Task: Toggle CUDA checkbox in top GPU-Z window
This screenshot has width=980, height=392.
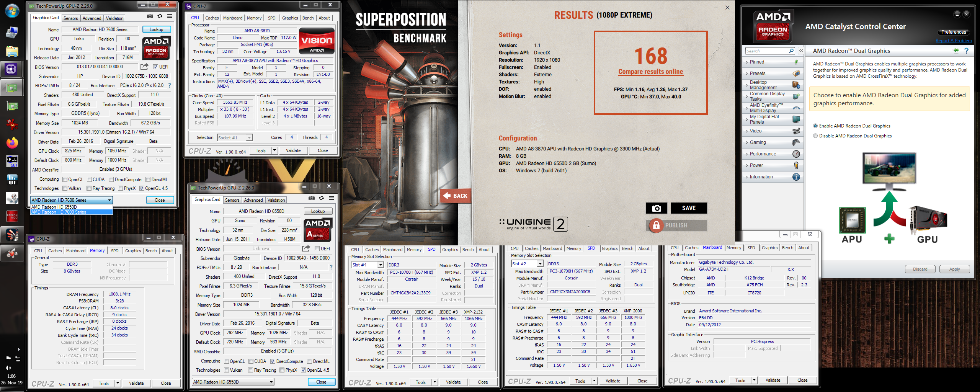Action: [x=89, y=180]
